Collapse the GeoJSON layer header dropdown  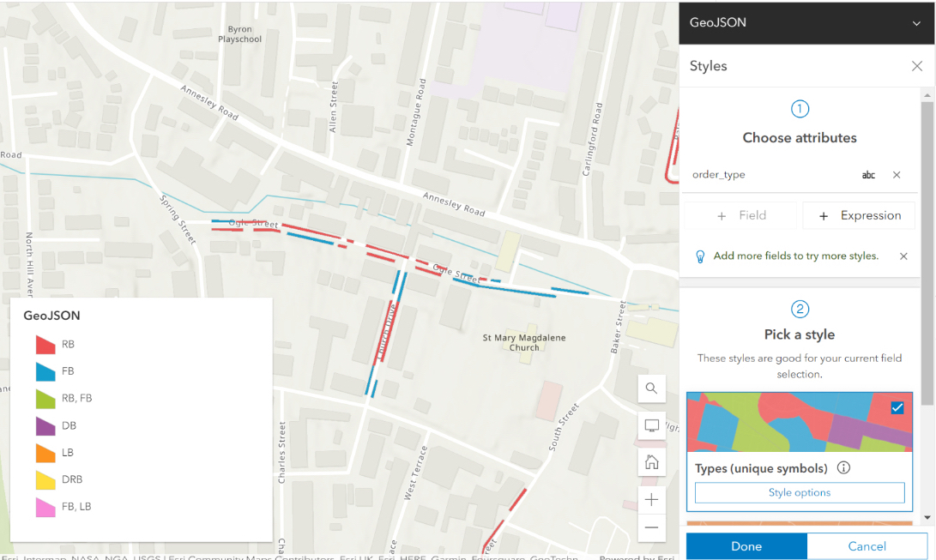point(917,22)
